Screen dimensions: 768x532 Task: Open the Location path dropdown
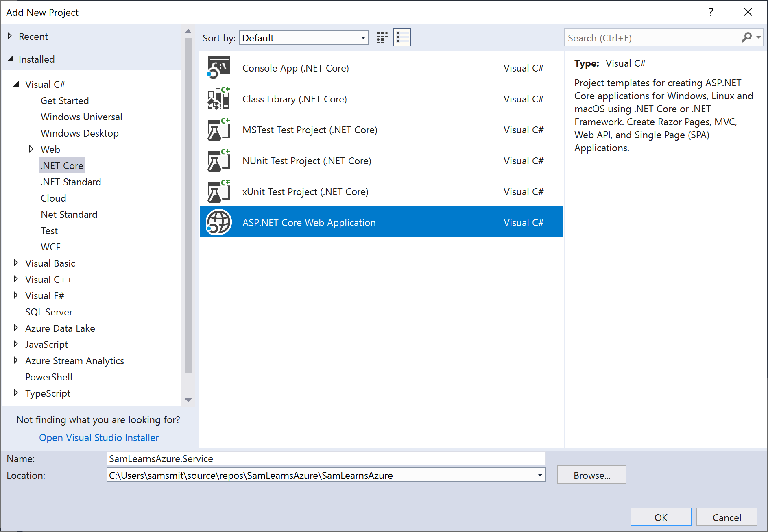pyautogui.click(x=540, y=475)
